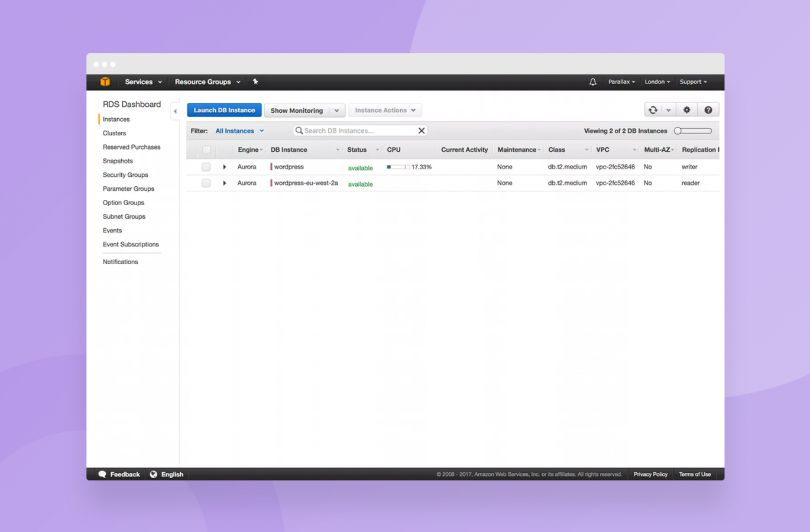Expand the wordpress-eu-west-2a row details
The width and height of the screenshot is (810, 532).
click(x=225, y=183)
